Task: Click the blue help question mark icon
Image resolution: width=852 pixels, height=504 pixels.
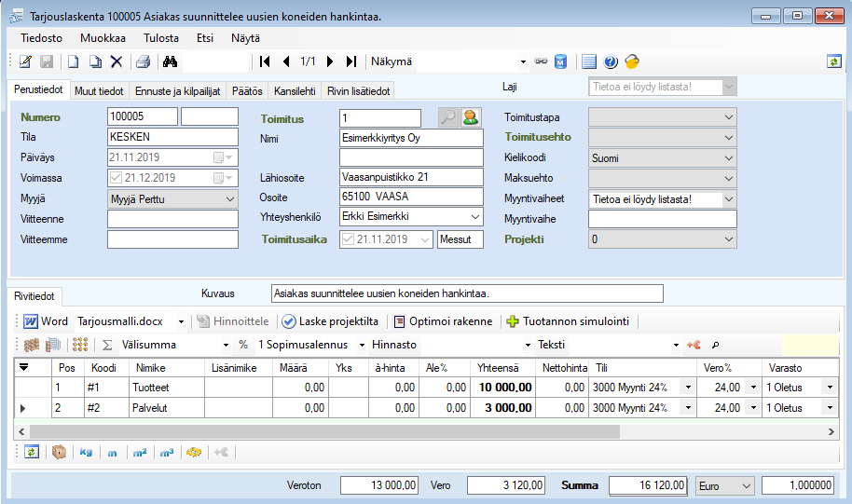Action: [x=611, y=61]
